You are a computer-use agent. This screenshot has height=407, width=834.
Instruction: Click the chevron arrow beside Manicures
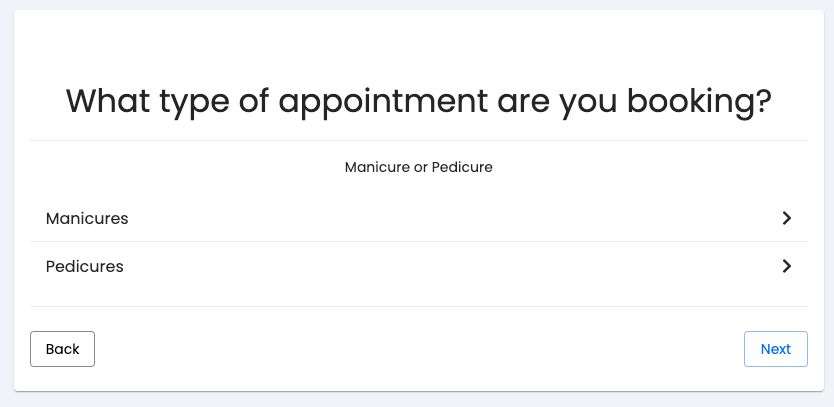pyautogui.click(x=787, y=218)
